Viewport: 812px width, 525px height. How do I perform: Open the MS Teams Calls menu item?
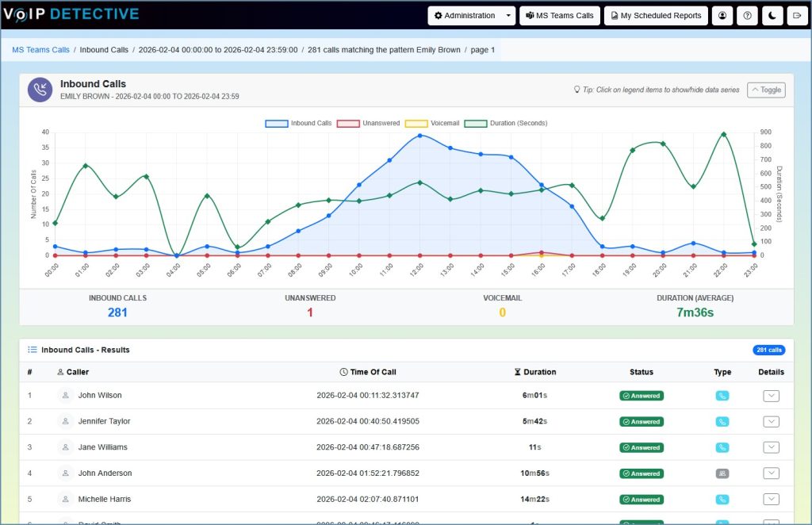559,15
